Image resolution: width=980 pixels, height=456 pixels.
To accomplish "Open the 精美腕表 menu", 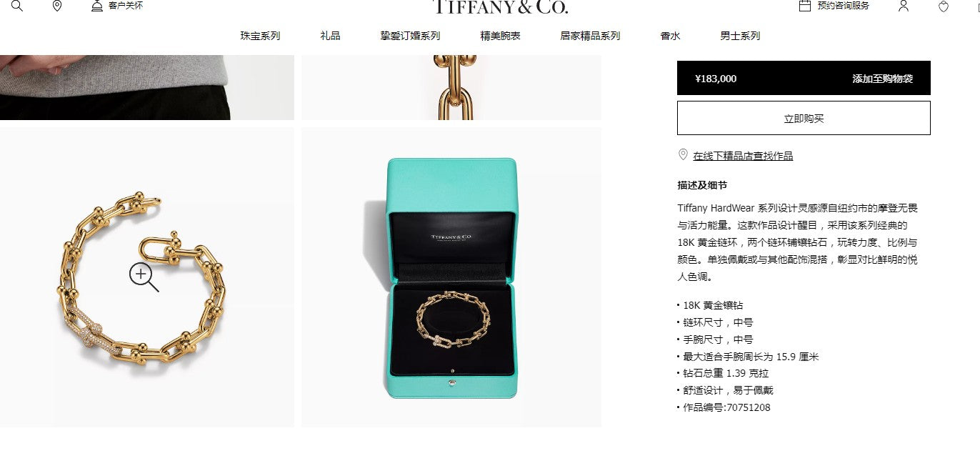I will [500, 36].
